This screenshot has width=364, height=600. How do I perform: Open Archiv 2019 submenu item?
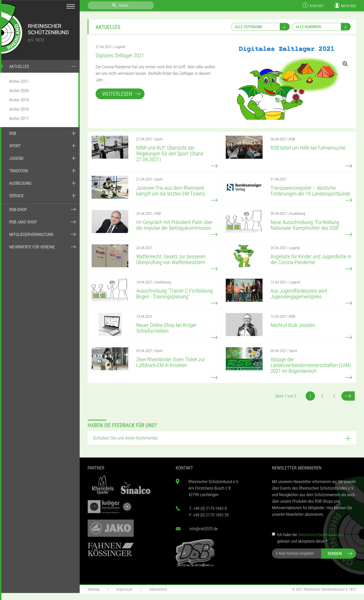point(19,100)
